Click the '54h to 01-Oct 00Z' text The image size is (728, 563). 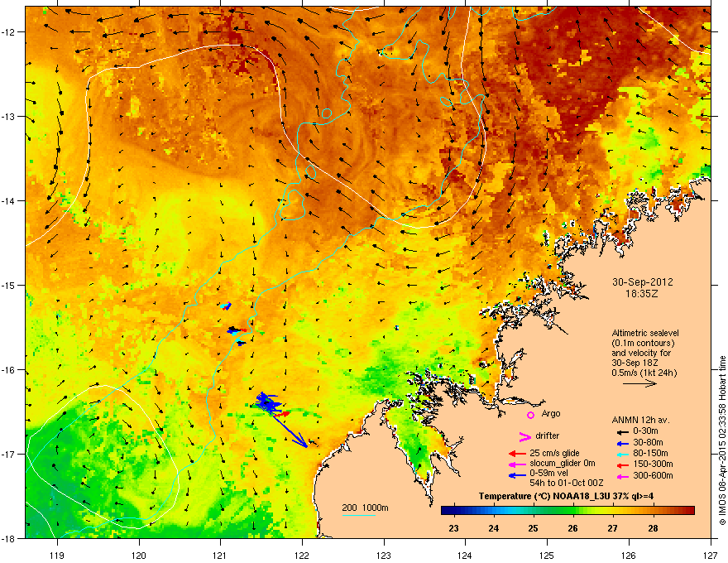coord(567,483)
